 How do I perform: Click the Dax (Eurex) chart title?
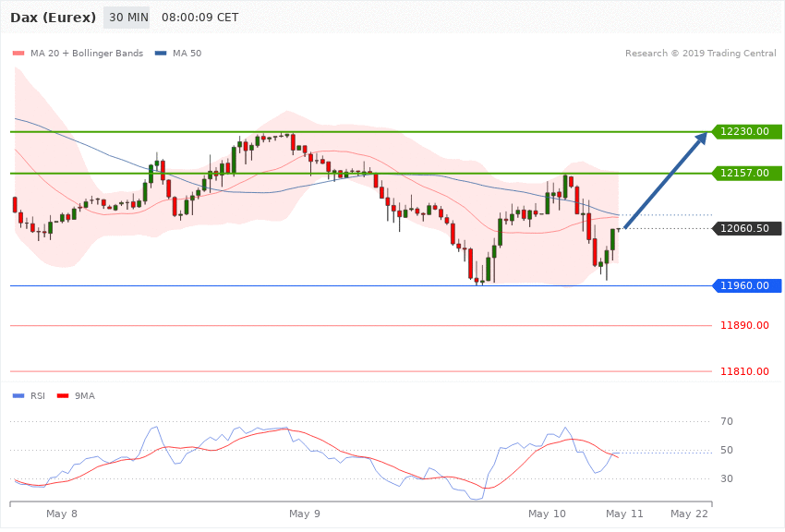coord(53,18)
